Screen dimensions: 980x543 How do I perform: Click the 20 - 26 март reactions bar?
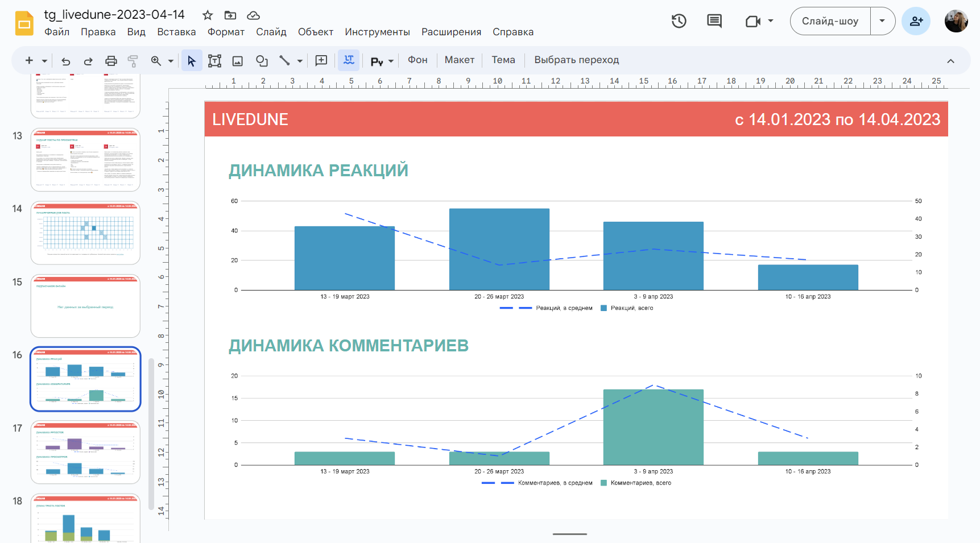(499, 249)
